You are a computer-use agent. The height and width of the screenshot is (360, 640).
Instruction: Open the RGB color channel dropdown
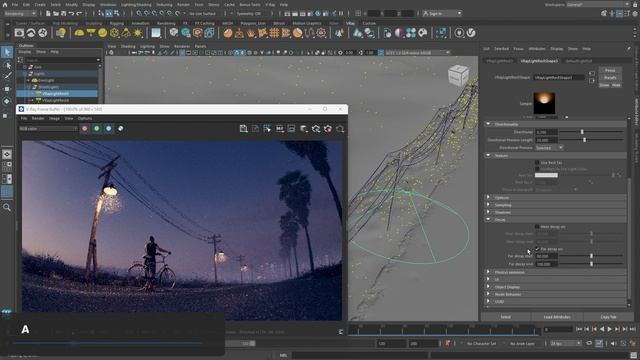[48, 129]
